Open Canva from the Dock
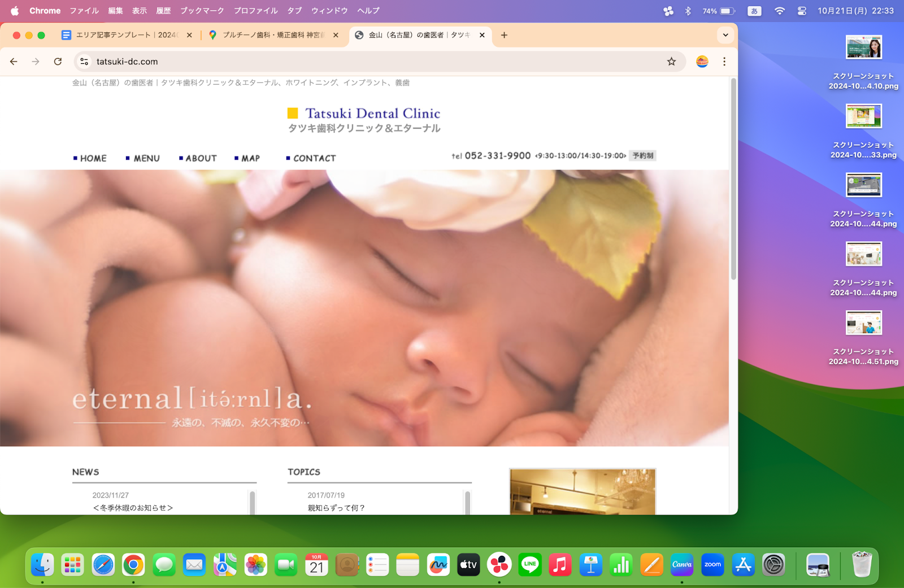The width and height of the screenshot is (904, 588). click(x=682, y=564)
